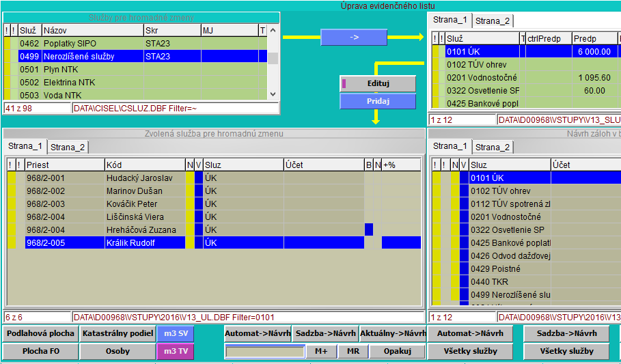This screenshot has width=621, height=364.
Task: Select 0102 TÚV ohrev in top right table
Action: (x=526, y=65)
